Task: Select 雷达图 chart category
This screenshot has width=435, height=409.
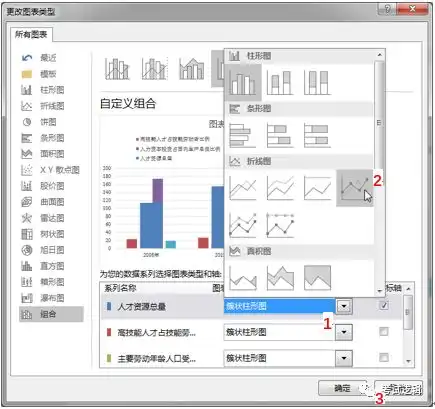Action: (x=51, y=218)
